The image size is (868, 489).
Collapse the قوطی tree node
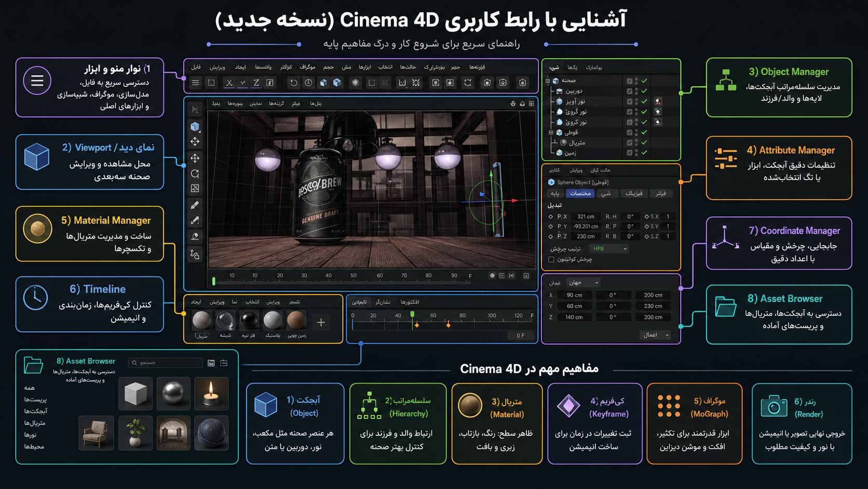coord(551,133)
